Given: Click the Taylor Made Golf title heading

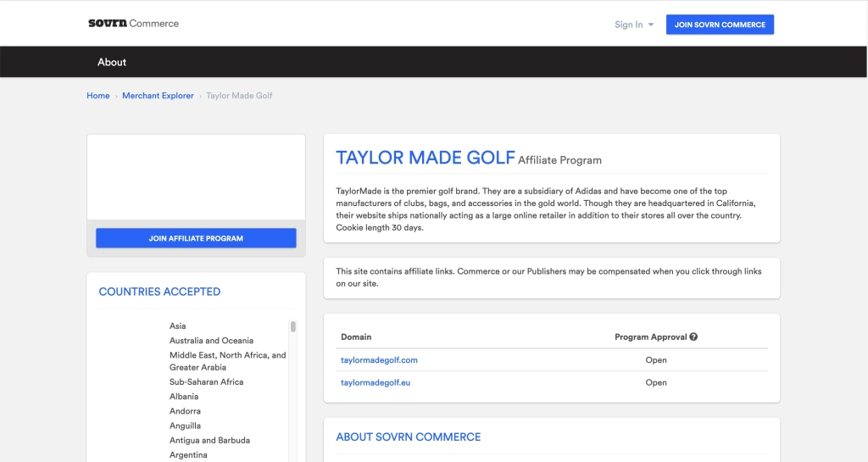Looking at the screenshot, I should point(426,158).
